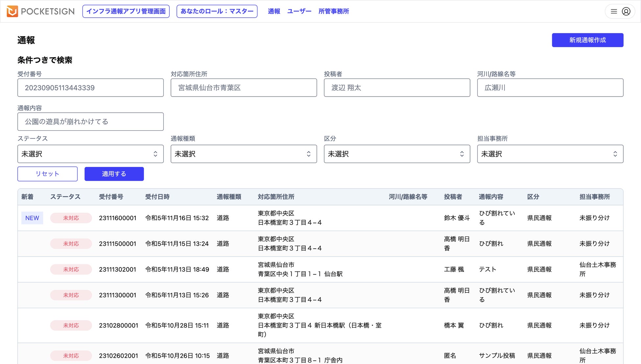The height and width of the screenshot is (364, 641).
Task: Click the 対応箇所住所 search field
Action: [x=244, y=88]
